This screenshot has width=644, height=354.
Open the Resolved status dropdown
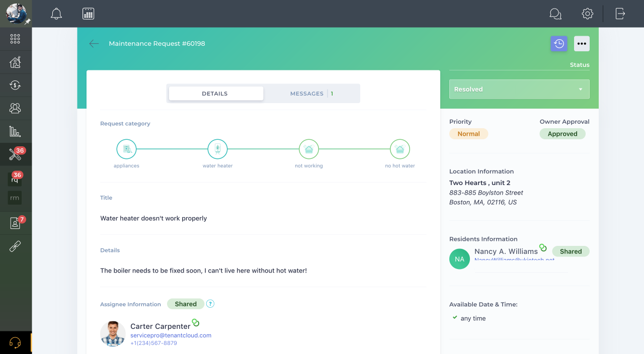pyautogui.click(x=519, y=88)
